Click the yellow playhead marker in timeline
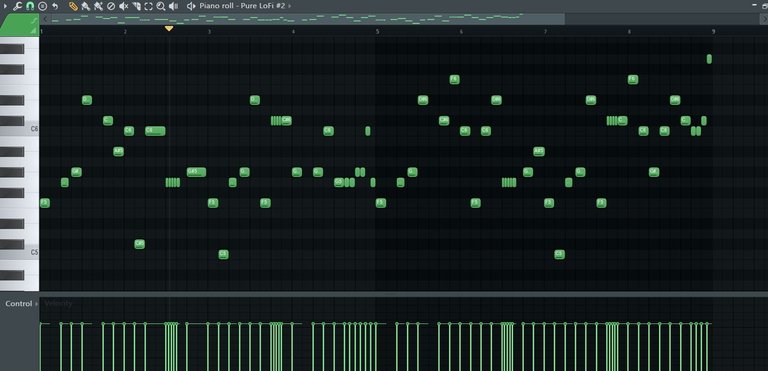This screenshot has width=768, height=371. click(x=169, y=28)
